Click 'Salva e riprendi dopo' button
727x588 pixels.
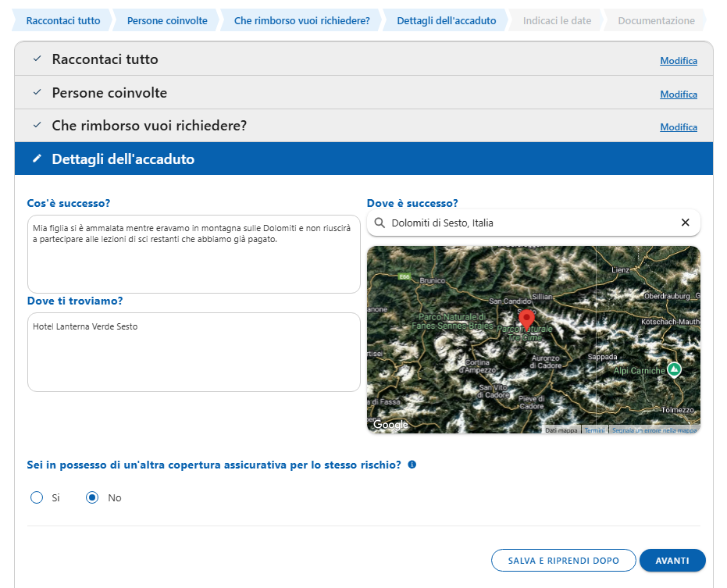point(562,561)
